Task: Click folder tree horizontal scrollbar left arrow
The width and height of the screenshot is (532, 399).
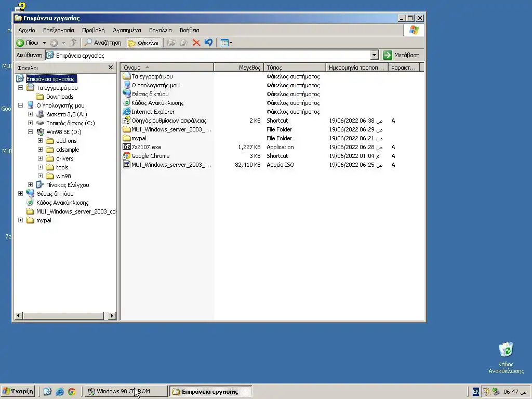Action: click(x=18, y=316)
